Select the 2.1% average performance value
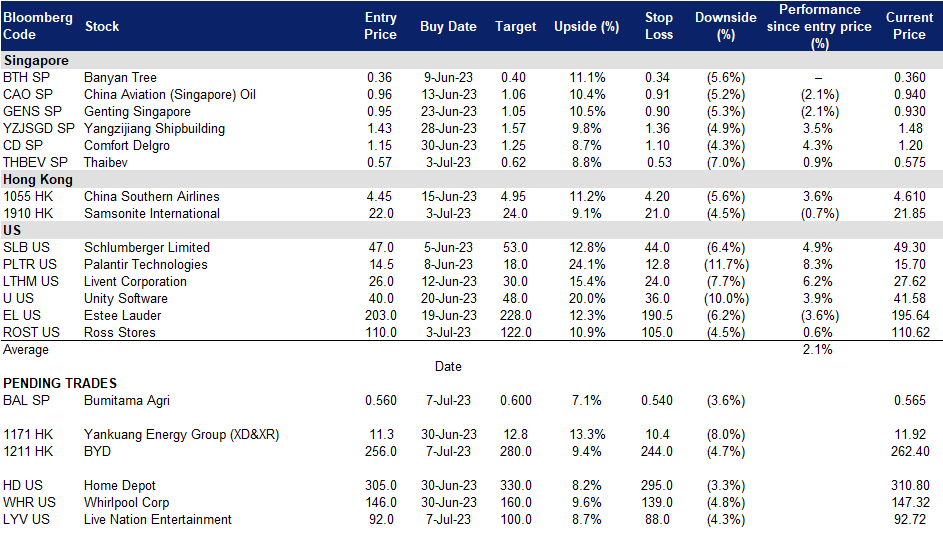943x545 pixels. click(817, 349)
